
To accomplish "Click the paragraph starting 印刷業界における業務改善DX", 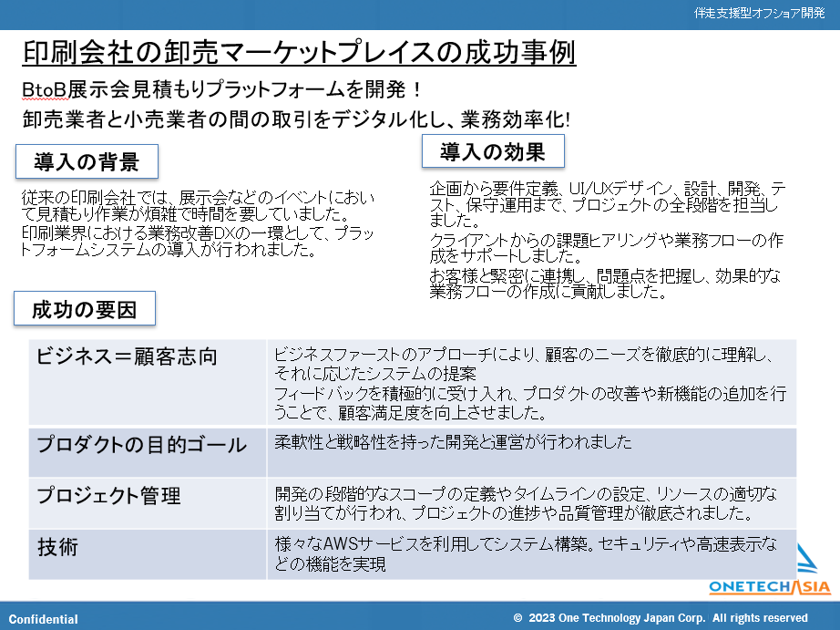I will click(x=197, y=242).
